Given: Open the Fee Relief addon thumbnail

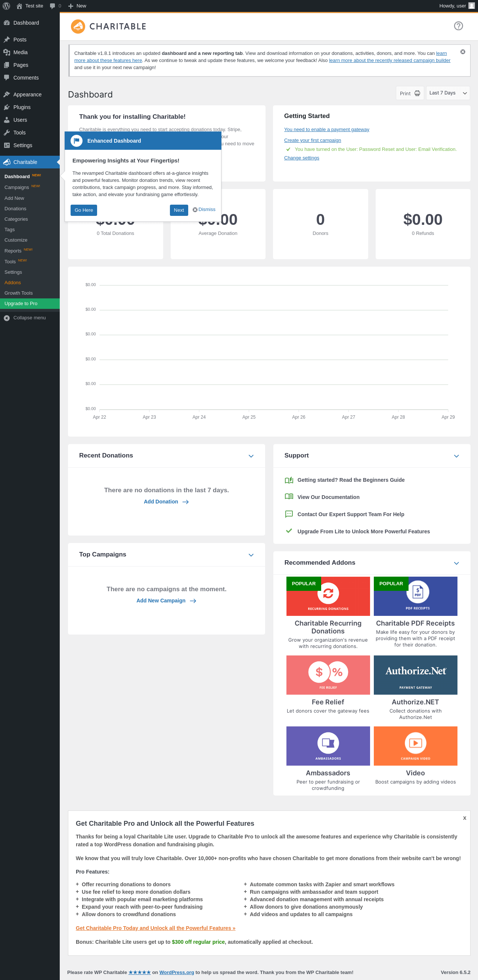Looking at the screenshot, I should coord(328,675).
